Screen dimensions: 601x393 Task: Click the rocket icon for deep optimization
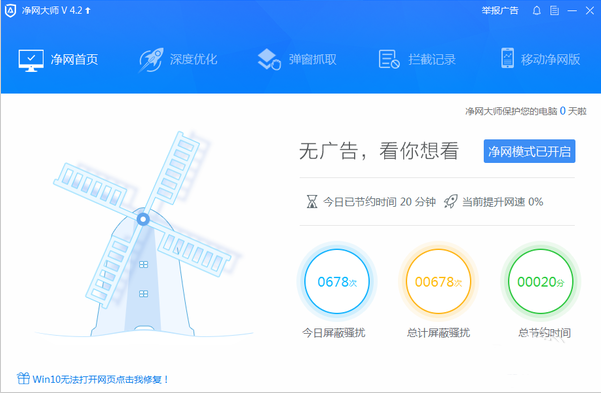[x=151, y=60]
